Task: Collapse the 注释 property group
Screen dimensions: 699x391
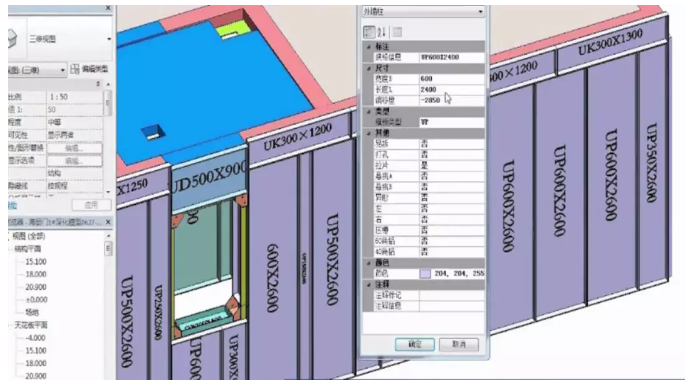Action: click(369, 284)
